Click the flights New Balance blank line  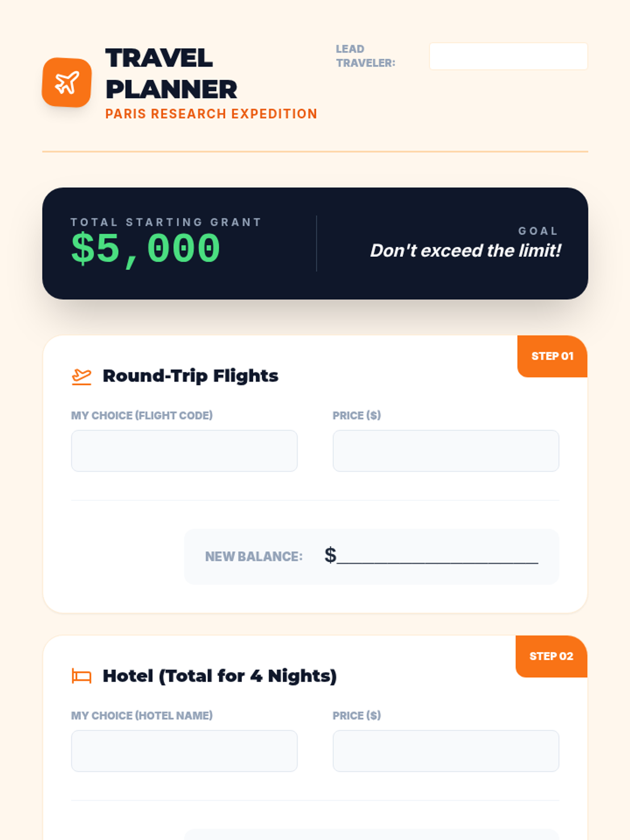point(437,556)
